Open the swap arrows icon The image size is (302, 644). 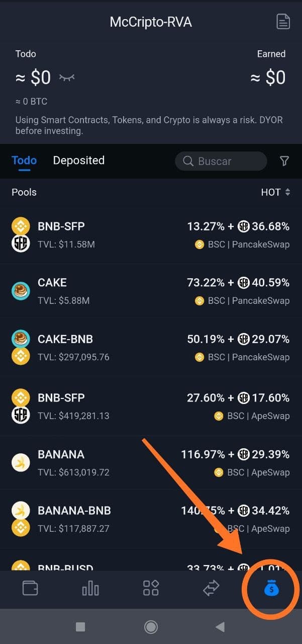[x=211, y=588]
